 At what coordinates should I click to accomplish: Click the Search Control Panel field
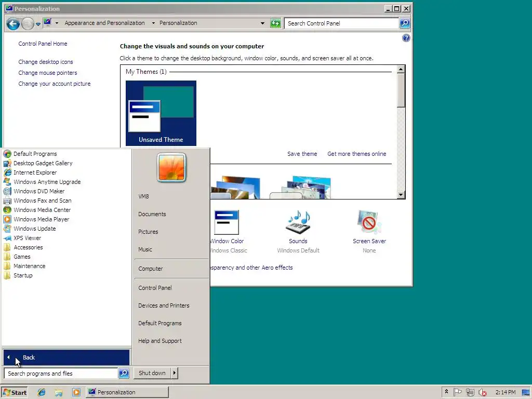(x=341, y=23)
